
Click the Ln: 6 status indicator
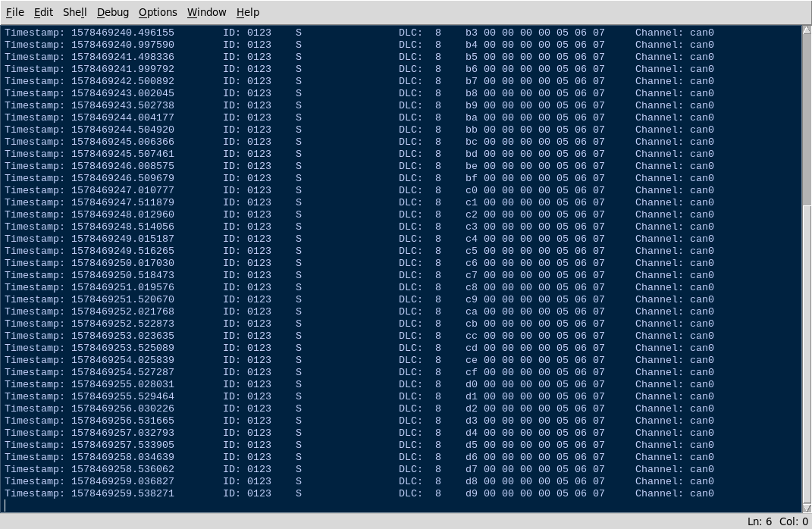(x=759, y=521)
